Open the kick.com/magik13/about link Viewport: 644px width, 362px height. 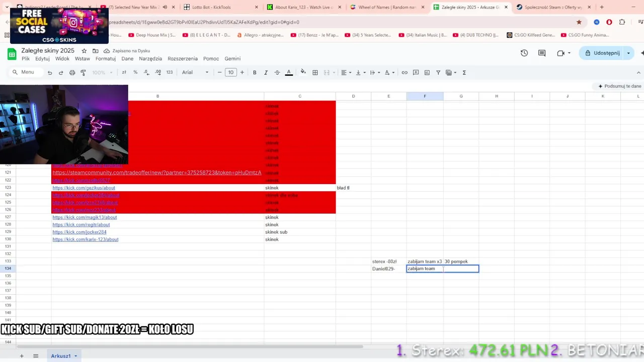click(85, 217)
